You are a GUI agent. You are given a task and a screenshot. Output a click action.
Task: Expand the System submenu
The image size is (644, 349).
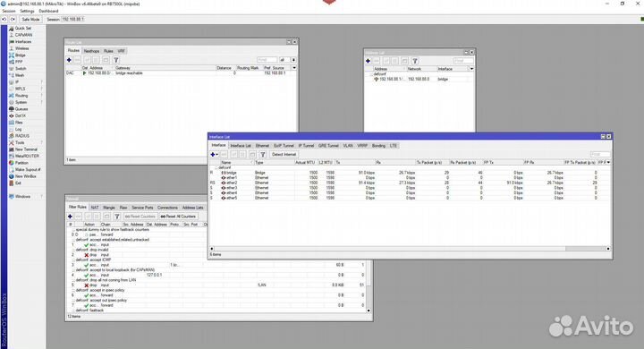(x=41, y=102)
